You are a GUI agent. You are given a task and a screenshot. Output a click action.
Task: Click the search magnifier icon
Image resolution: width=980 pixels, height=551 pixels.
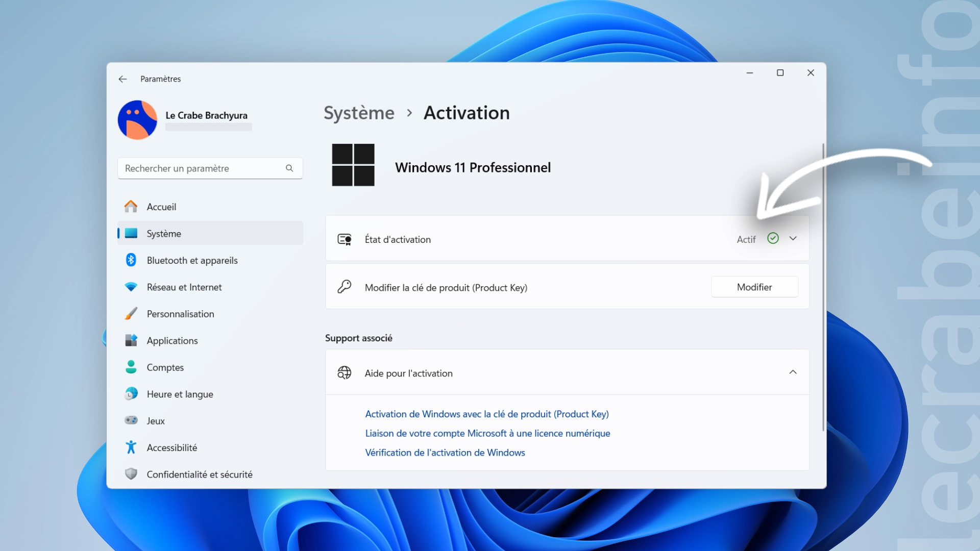[x=289, y=168]
